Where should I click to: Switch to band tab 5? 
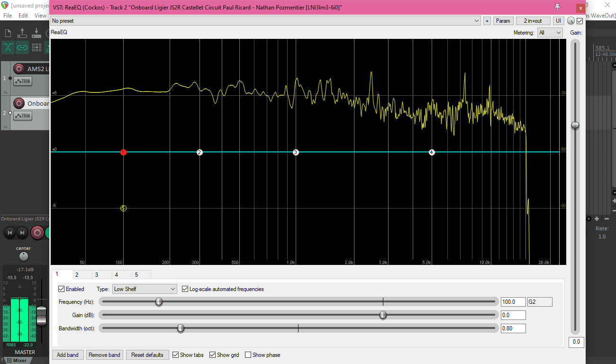[141, 274]
